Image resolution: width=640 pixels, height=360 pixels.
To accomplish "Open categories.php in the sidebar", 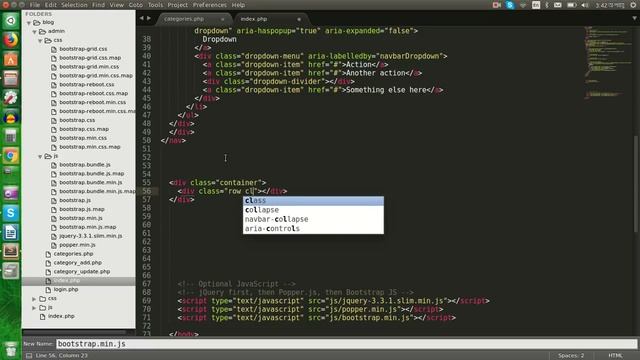I will click(x=73, y=254).
